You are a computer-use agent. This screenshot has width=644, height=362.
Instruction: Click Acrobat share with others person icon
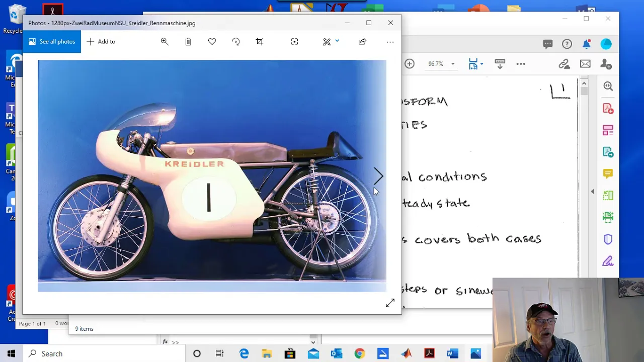[x=606, y=64]
